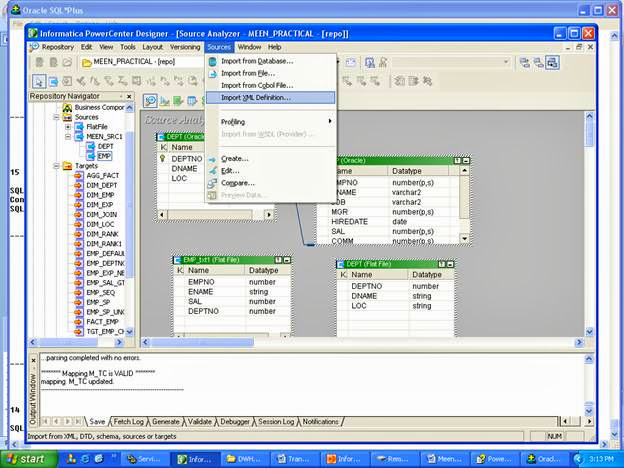The image size is (624, 468).
Task: Choose Import from File menu entry
Action: (x=271, y=73)
